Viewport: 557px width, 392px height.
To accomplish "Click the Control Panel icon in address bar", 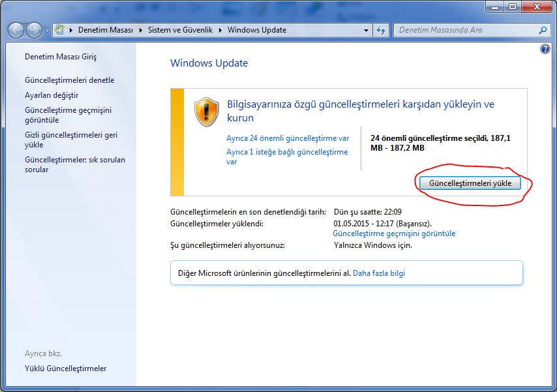I will (x=59, y=30).
